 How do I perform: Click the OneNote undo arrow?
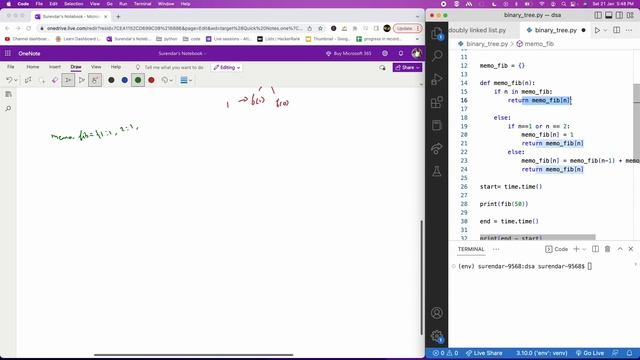(x=9, y=80)
